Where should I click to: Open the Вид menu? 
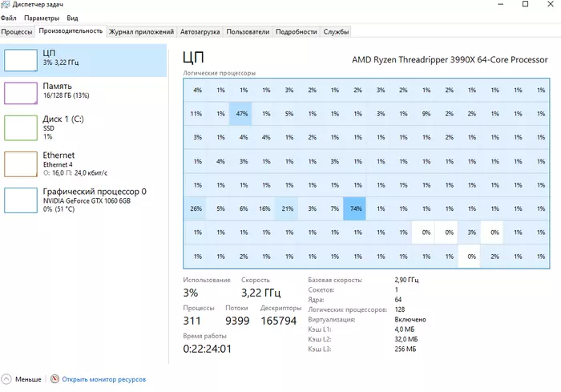pyautogui.click(x=72, y=18)
